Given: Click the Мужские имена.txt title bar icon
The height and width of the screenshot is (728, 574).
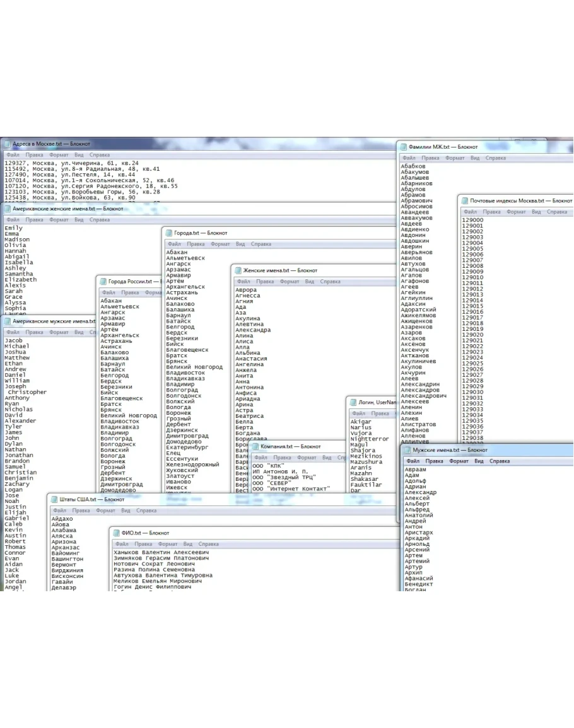Looking at the screenshot, I should click(407, 450).
